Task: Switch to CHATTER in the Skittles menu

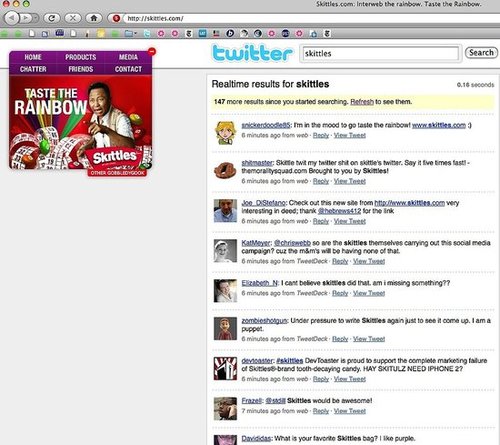Action: click(x=33, y=69)
